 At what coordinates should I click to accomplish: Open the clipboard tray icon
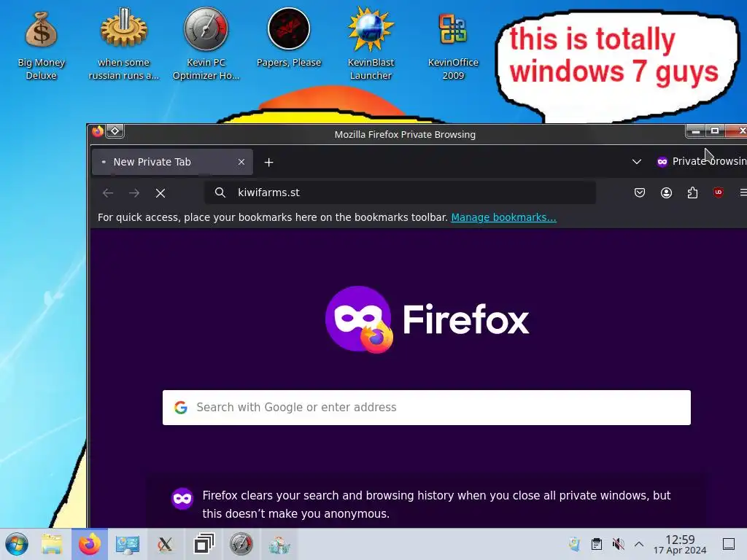(x=597, y=544)
